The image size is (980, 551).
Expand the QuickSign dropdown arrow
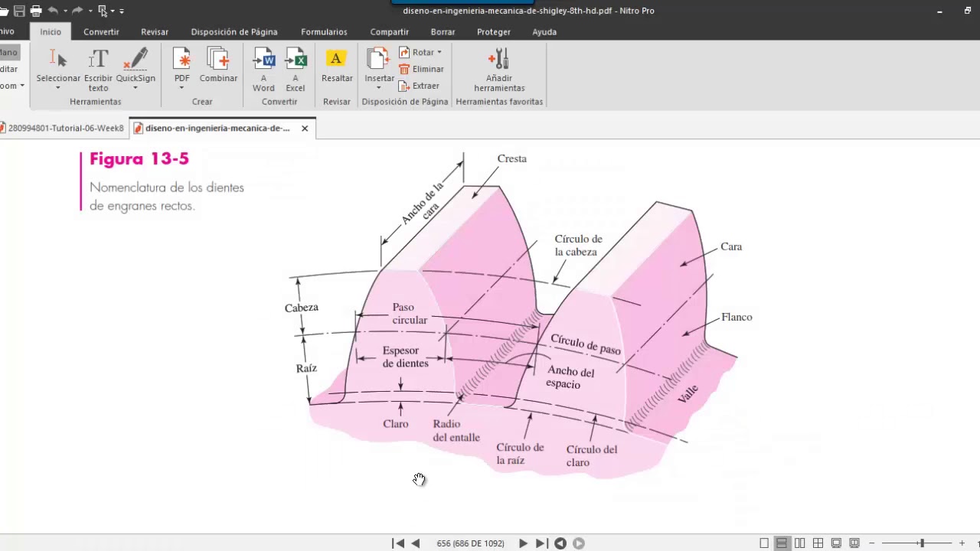[136, 88]
